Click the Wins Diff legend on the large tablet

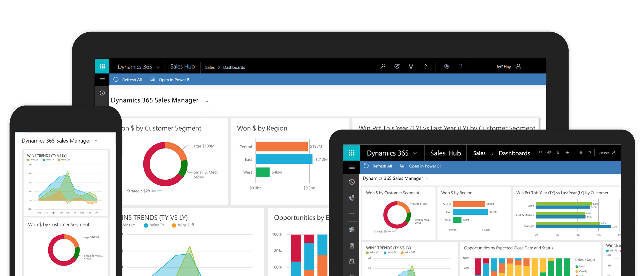click(183, 225)
